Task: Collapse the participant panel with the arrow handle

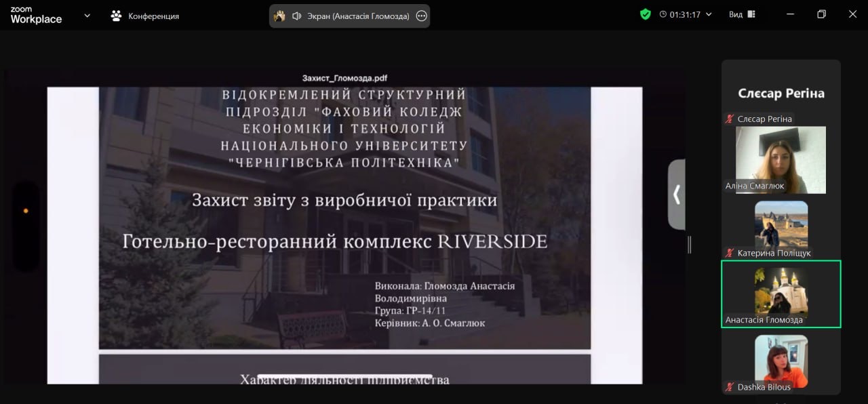Action: [x=676, y=195]
